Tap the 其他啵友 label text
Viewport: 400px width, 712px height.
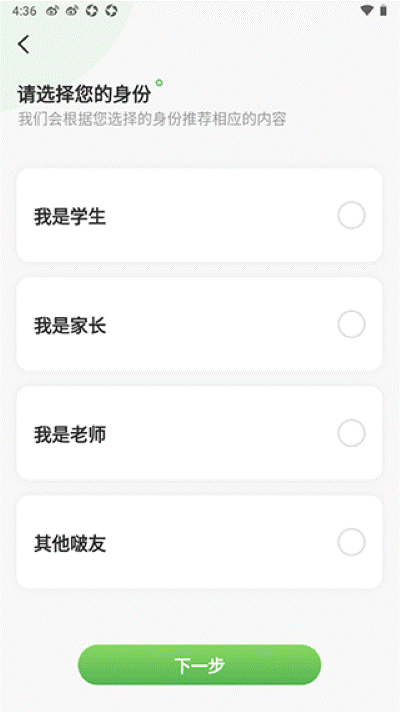(x=70, y=543)
